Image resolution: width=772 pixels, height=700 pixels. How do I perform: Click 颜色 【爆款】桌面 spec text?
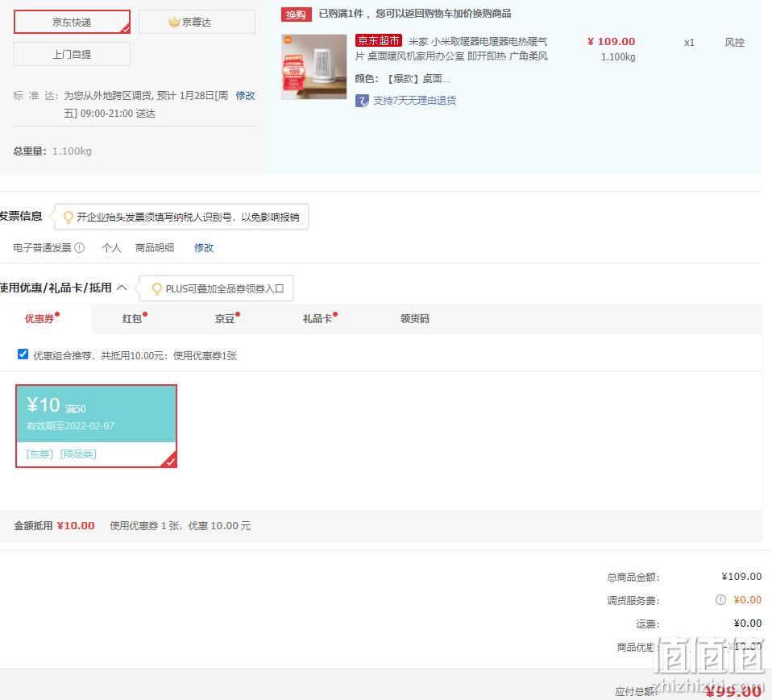click(402, 79)
